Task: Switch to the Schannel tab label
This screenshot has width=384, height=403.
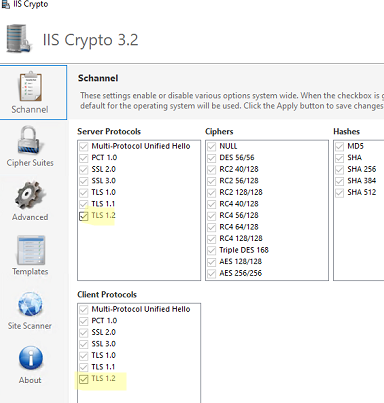Action: (x=30, y=109)
